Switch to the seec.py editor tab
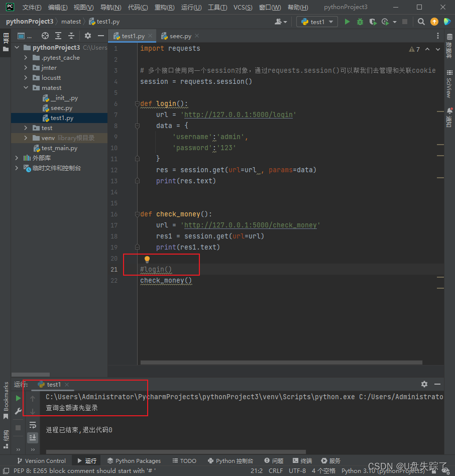455x476 pixels. tap(179, 36)
